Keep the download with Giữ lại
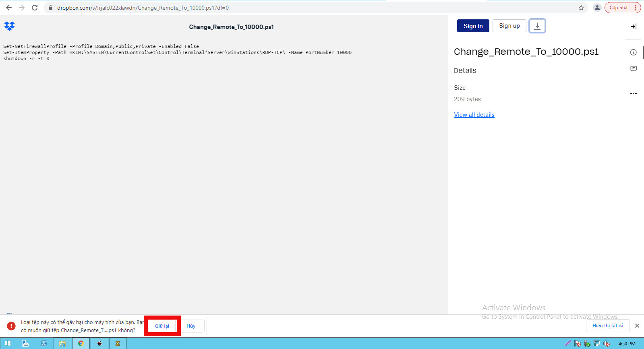644x349 pixels. click(x=162, y=326)
